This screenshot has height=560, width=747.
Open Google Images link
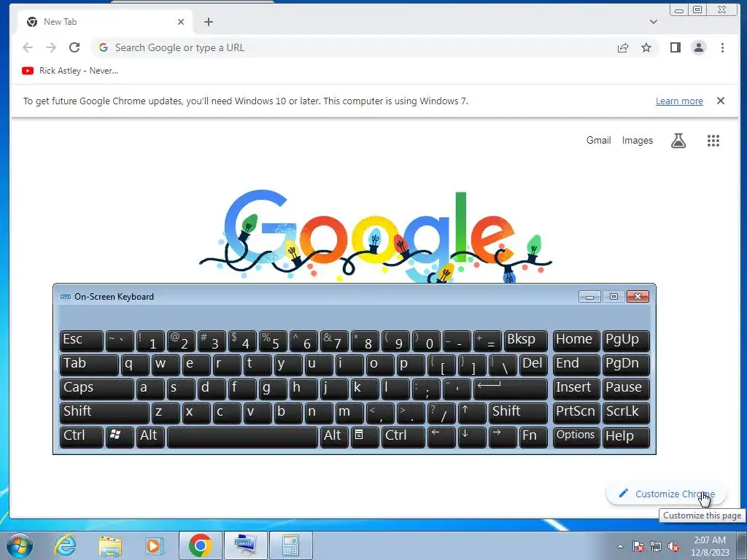click(637, 141)
